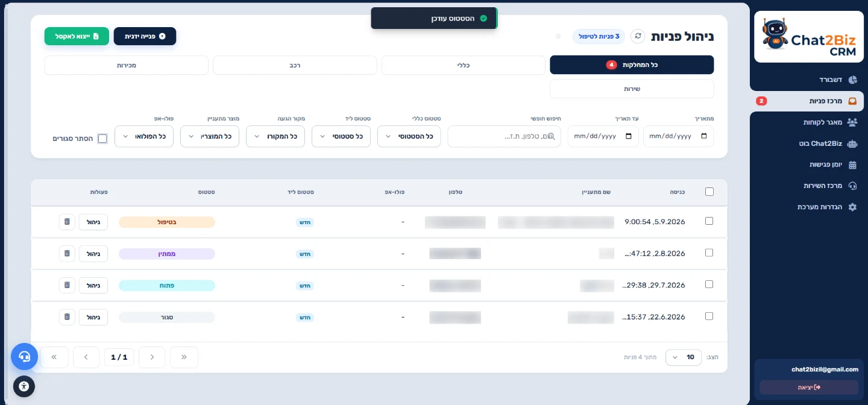Click ניהול button in the 22.6.2026 row
Screen dimensions: 868x405
[x=93, y=317]
